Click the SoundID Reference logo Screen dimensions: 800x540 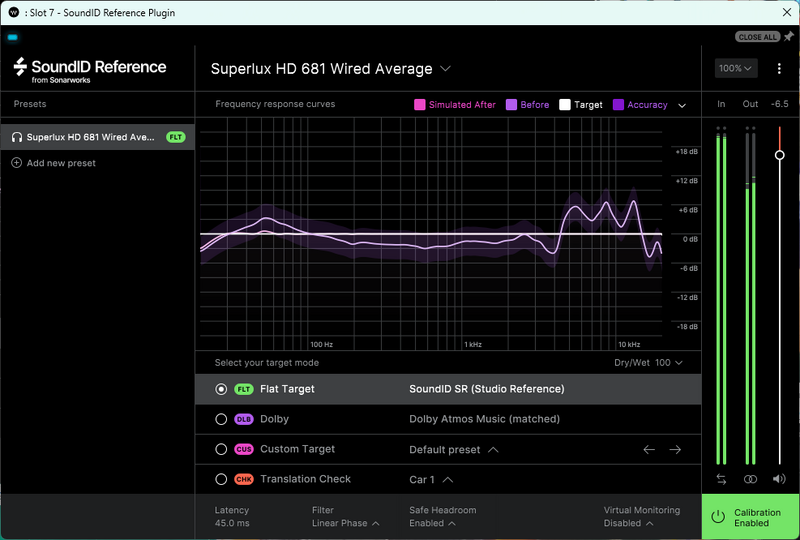point(90,70)
